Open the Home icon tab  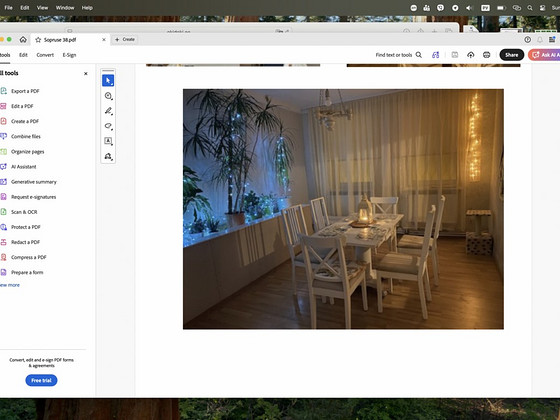click(23, 39)
